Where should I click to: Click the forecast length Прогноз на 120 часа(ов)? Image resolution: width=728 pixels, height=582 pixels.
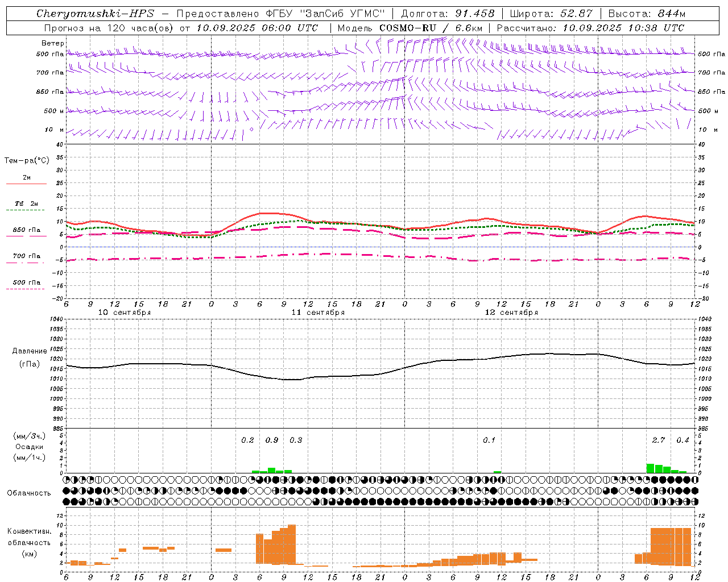point(109,28)
